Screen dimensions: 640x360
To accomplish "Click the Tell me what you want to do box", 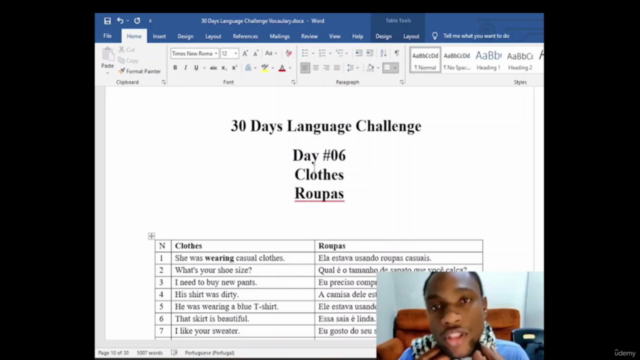I will click(x=476, y=36).
